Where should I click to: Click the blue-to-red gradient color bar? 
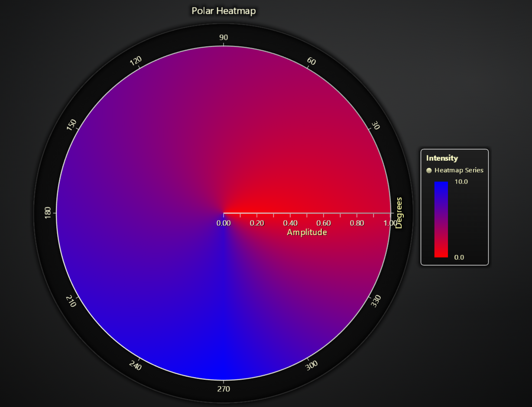441,219
